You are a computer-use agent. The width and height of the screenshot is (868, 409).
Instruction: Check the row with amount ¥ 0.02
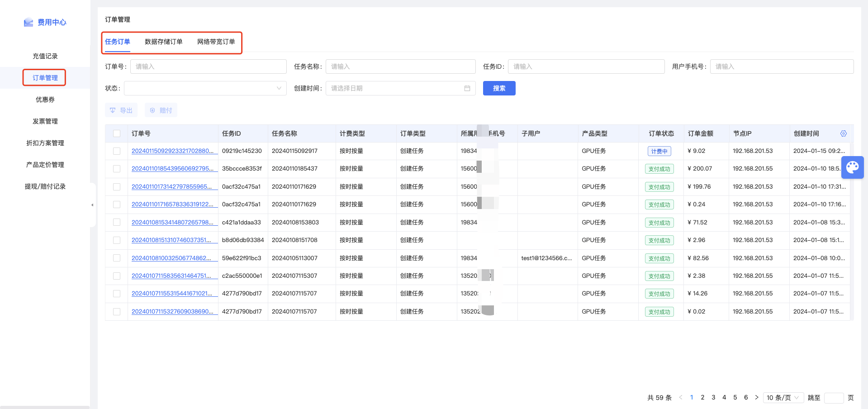coord(117,312)
